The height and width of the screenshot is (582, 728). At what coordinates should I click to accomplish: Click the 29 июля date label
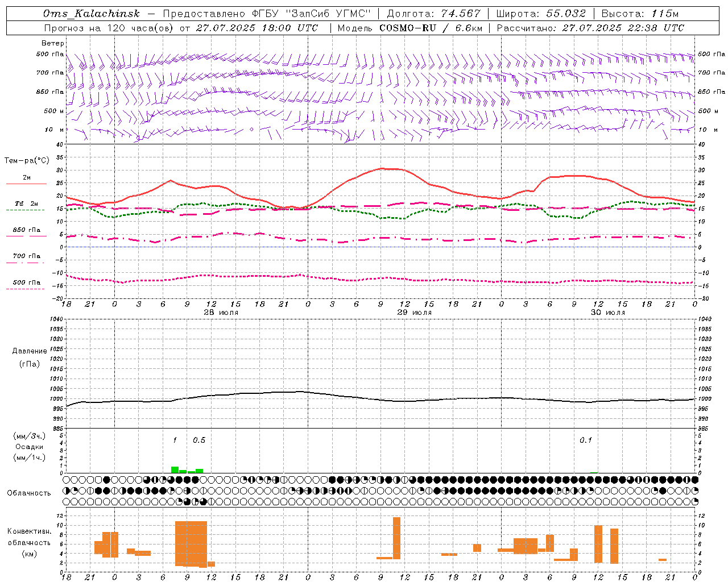(x=415, y=313)
